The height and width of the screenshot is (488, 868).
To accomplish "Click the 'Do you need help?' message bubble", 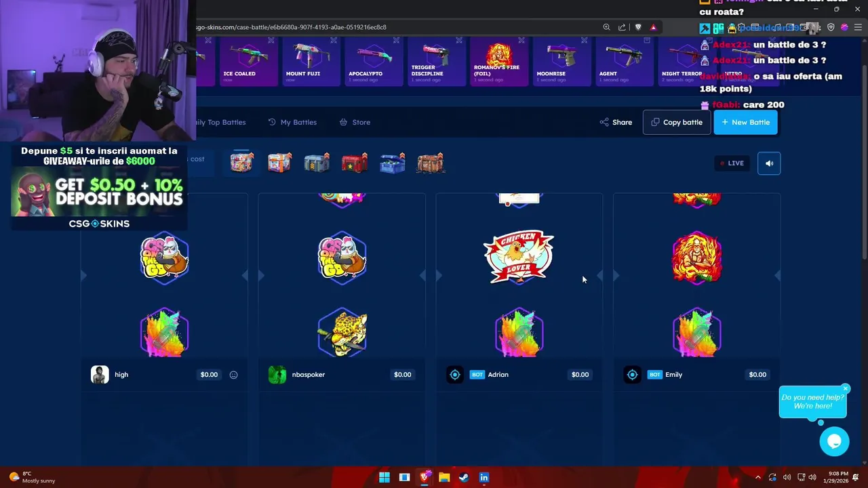I will click(x=812, y=402).
